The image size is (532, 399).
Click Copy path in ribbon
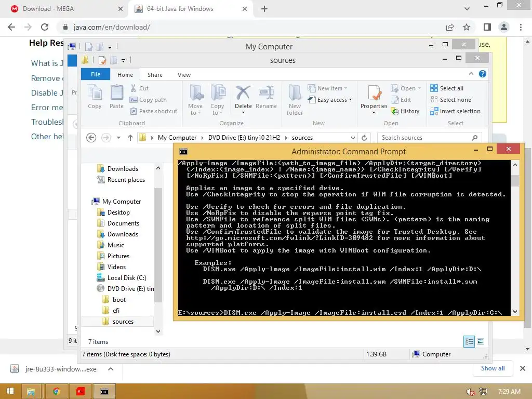pos(148,100)
